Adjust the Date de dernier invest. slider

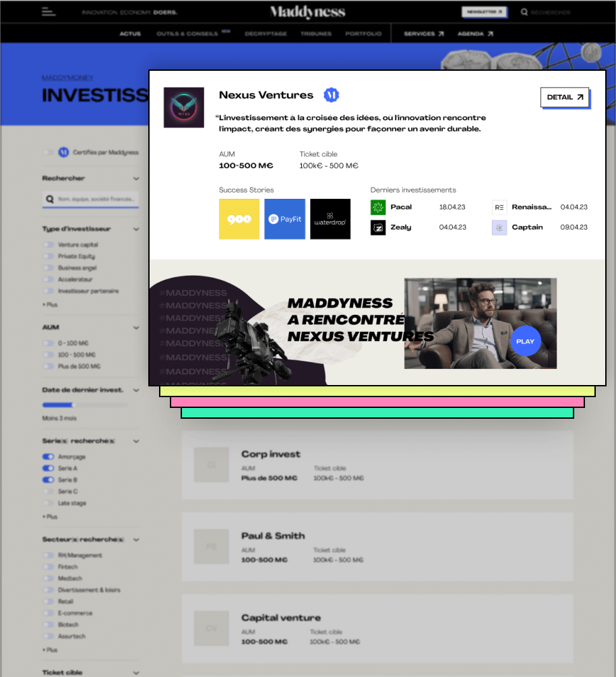(x=73, y=405)
